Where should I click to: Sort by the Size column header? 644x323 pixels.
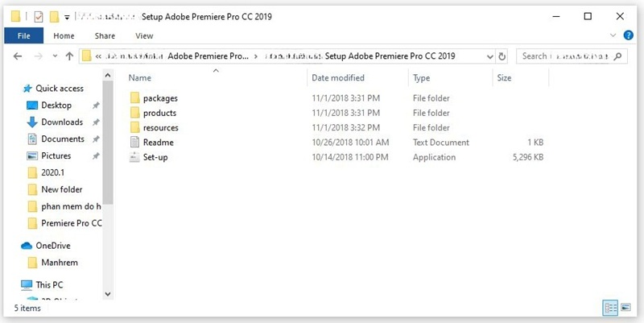point(504,78)
